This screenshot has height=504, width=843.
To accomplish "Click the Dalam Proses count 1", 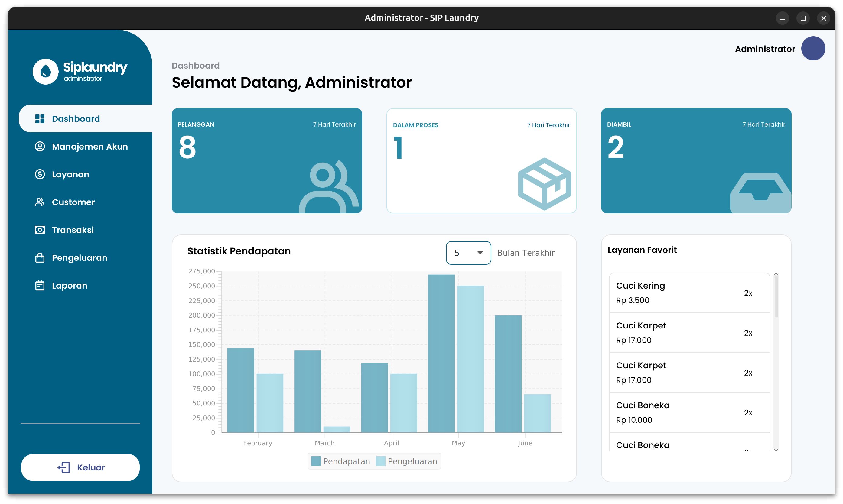I will tap(398, 148).
